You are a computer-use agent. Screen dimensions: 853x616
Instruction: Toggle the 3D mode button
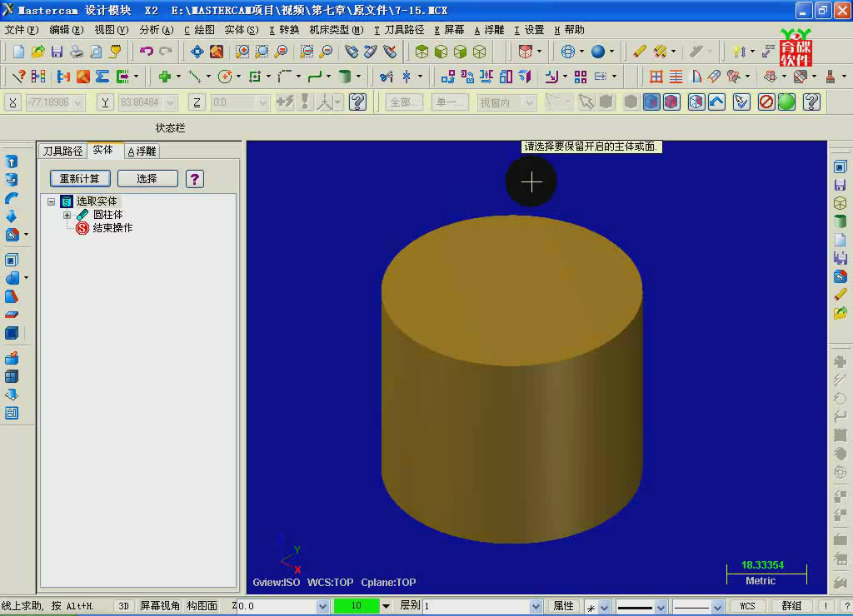123,606
